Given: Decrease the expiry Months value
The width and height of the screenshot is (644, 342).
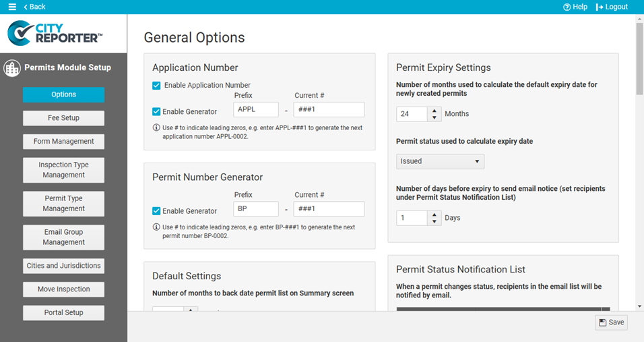Looking at the screenshot, I should pos(434,117).
